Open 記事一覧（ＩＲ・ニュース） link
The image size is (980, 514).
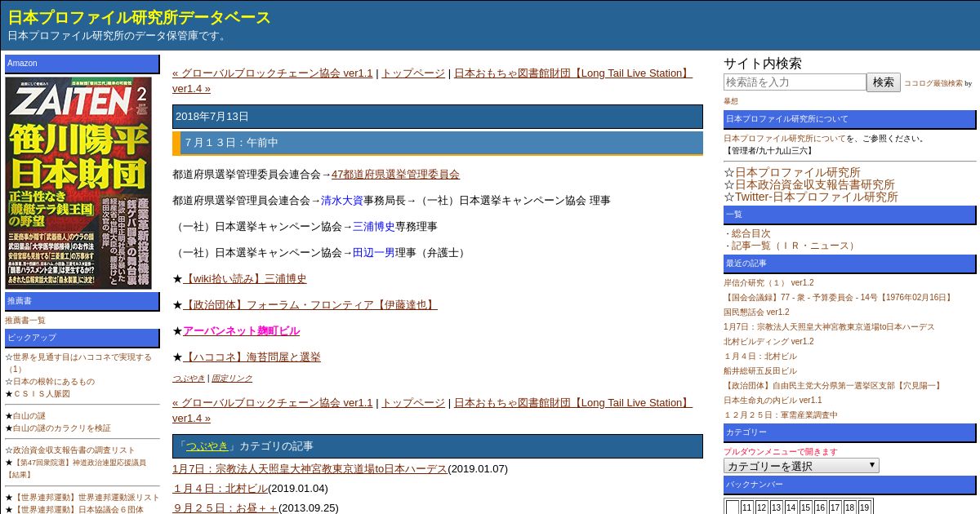(x=794, y=246)
